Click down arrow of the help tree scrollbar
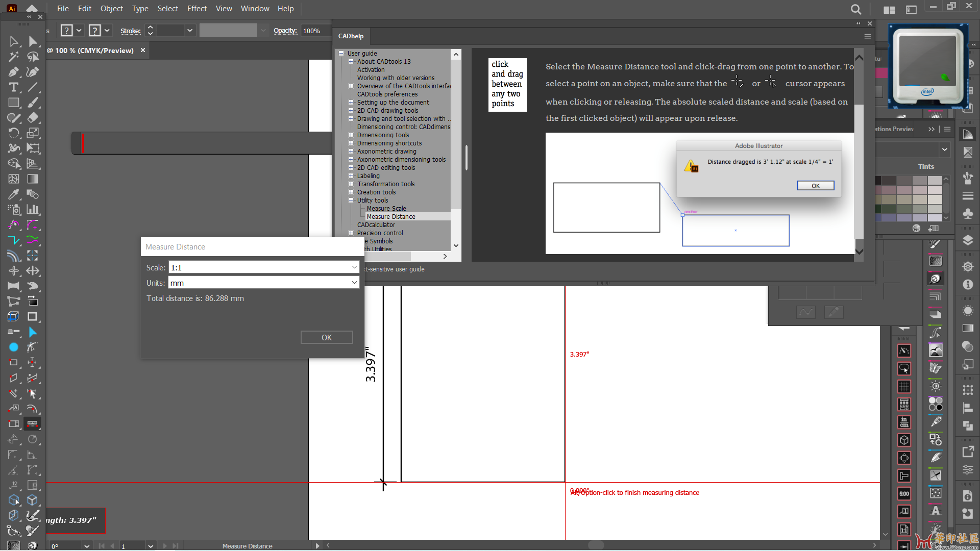Screen dimensions: 980x551 pos(456,245)
